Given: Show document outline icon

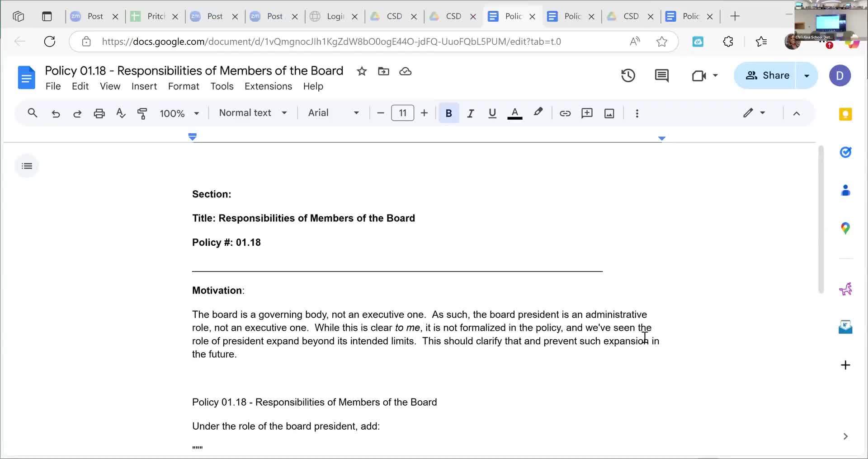Looking at the screenshot, I should pos(27,166).
